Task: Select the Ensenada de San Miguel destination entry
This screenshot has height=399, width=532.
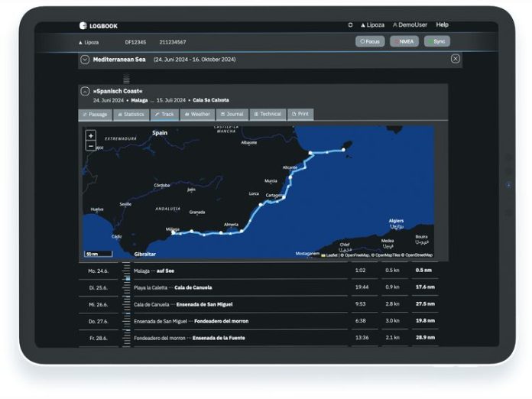Action: (205, 304)
